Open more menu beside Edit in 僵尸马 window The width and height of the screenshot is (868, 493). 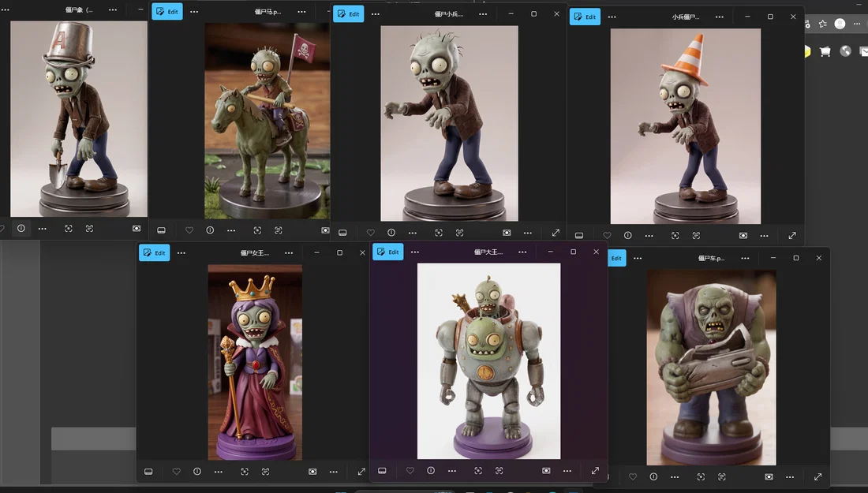pos(194,11)
